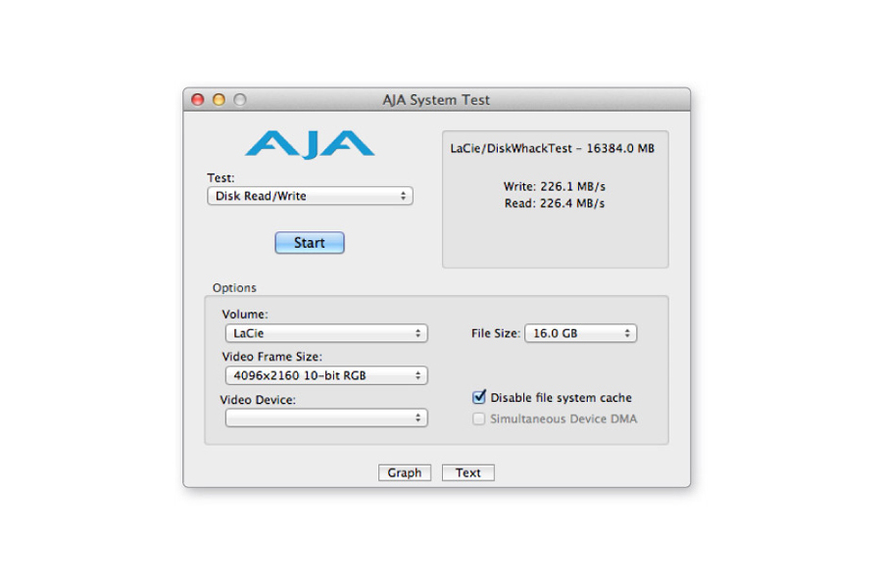This screenshot has height=588, width=882.
Task: Uncheck Disable file system cache
Action: (x=478, y=397)
